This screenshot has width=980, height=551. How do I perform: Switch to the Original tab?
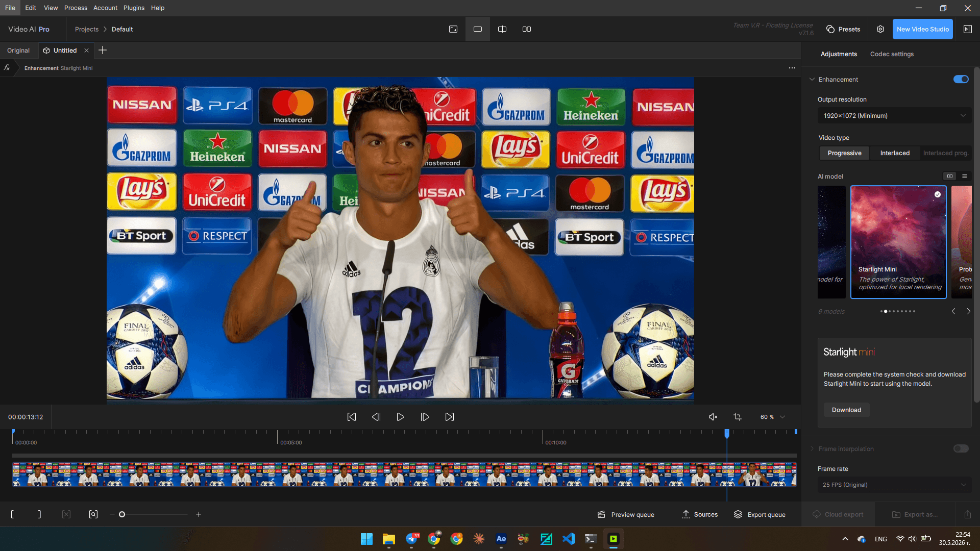pyautogui.click(x=18, y=50)
